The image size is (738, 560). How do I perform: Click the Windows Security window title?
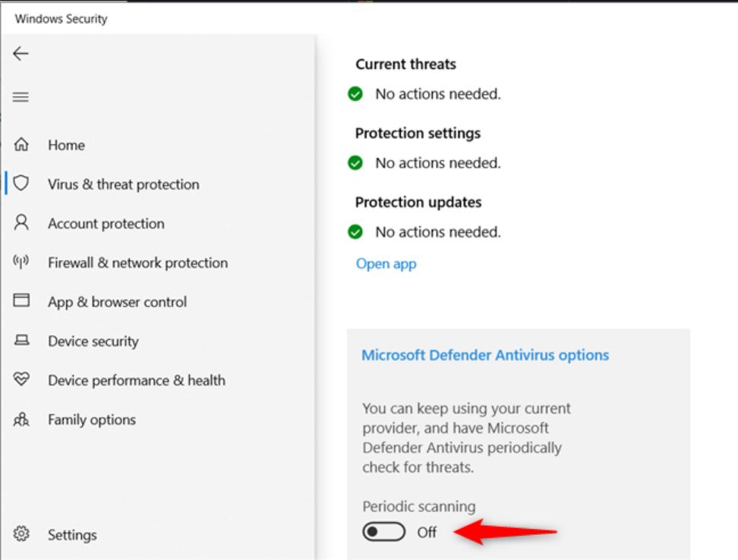click(61, 19)
